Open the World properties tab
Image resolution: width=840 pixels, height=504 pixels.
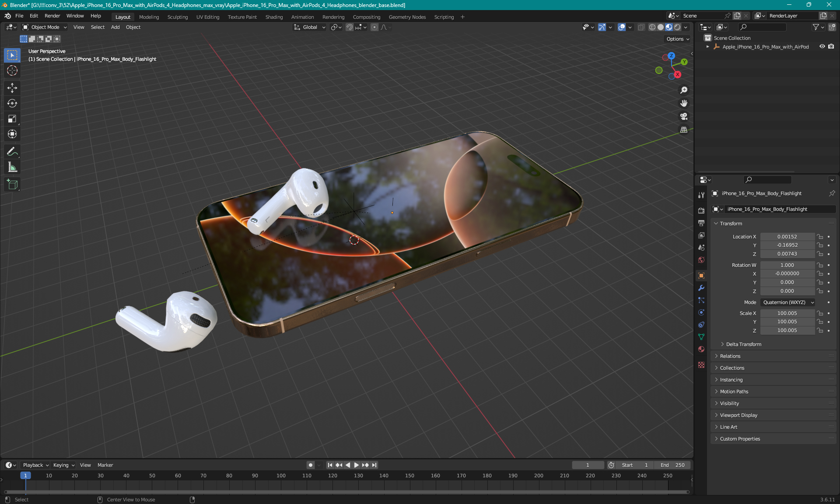tap(701, 259)
